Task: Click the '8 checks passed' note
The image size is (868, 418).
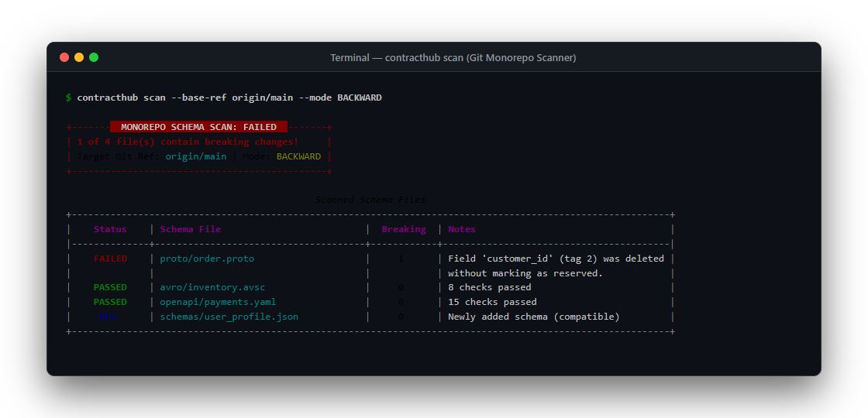Action: [489, 287]
